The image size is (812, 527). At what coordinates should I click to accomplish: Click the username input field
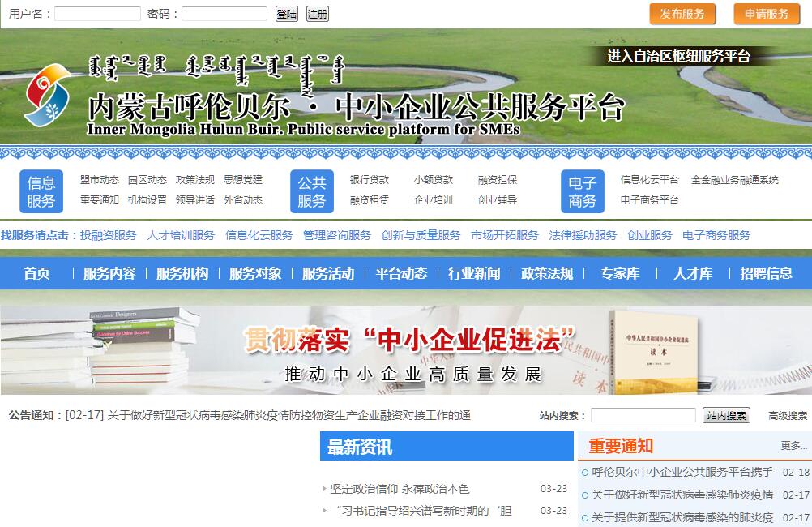tap(97, 14)
